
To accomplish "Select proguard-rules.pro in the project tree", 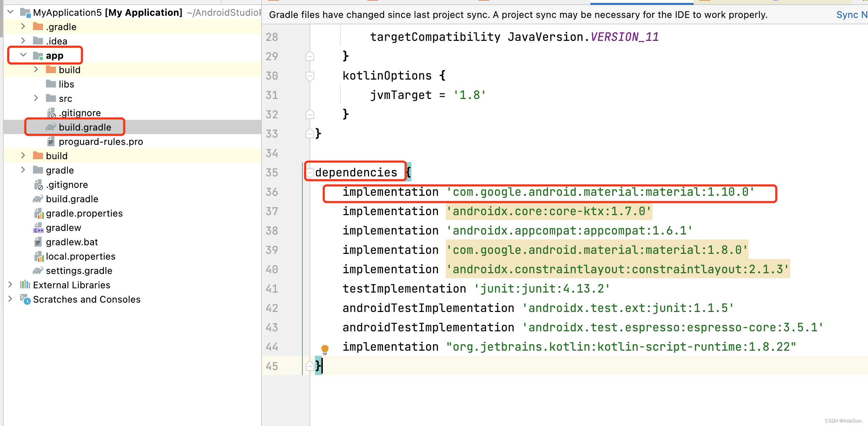I will (x=101, y=142).
